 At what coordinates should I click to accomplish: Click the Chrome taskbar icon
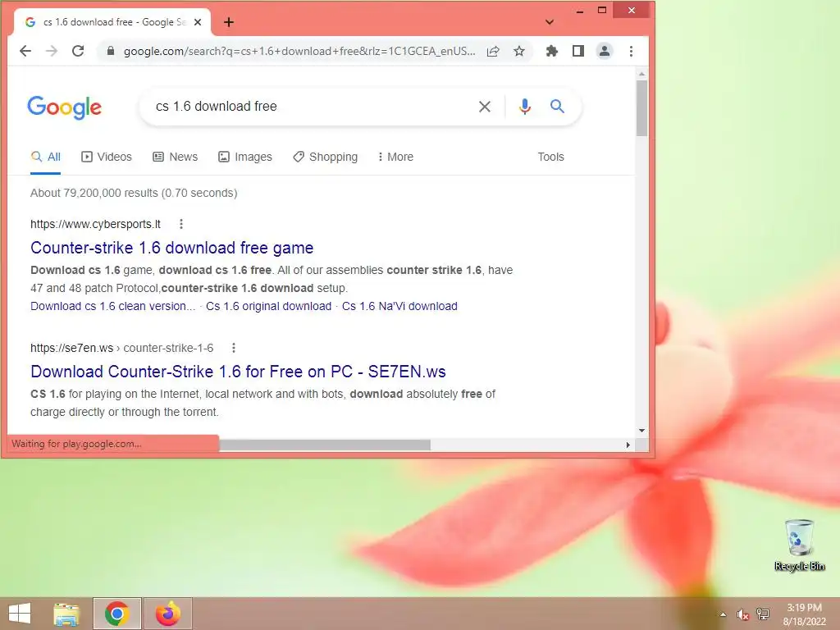(x=116, y=614)
